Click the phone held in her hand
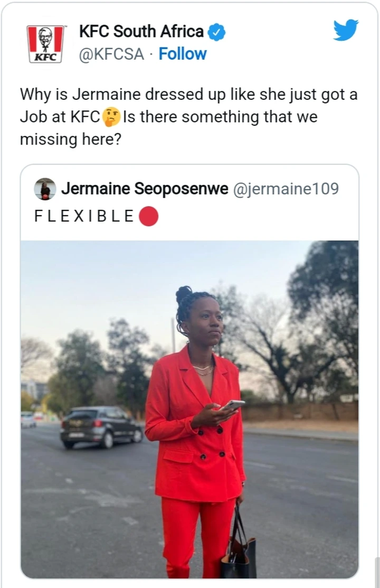 (233, 405)
